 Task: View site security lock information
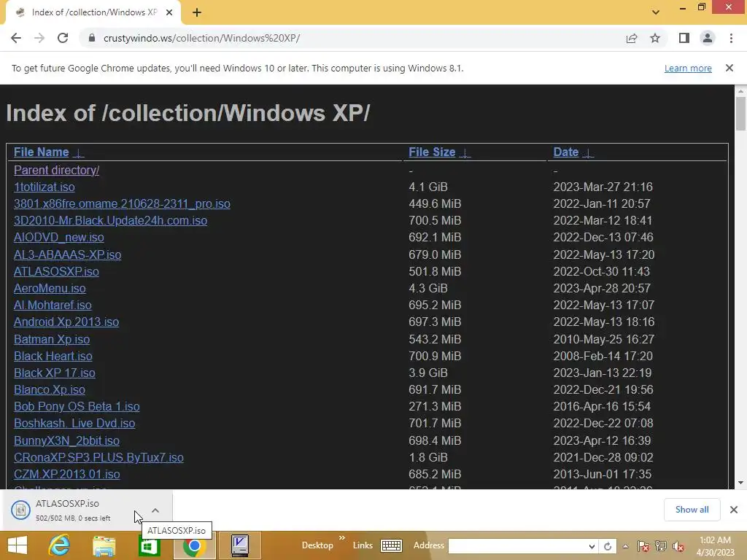pos(92,38)
